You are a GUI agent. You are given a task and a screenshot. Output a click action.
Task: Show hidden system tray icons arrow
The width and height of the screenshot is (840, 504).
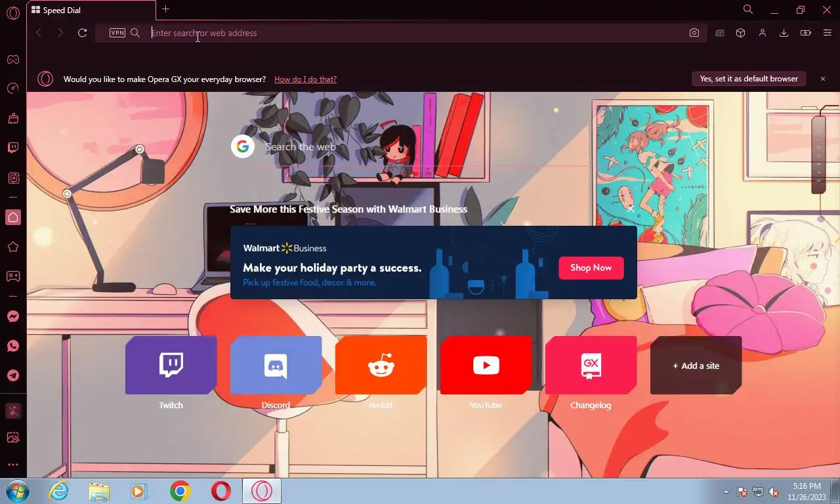pyautogui.click(x=726, y=492)
